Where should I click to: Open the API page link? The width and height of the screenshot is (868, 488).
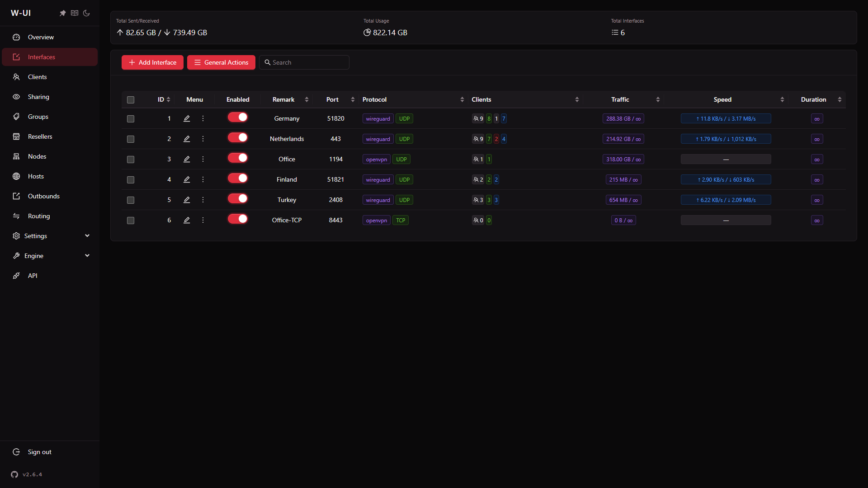click(50, 276)
